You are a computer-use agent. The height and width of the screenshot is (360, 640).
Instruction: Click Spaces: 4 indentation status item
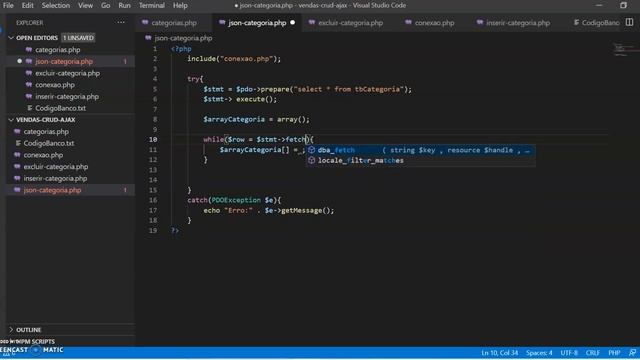539,353
